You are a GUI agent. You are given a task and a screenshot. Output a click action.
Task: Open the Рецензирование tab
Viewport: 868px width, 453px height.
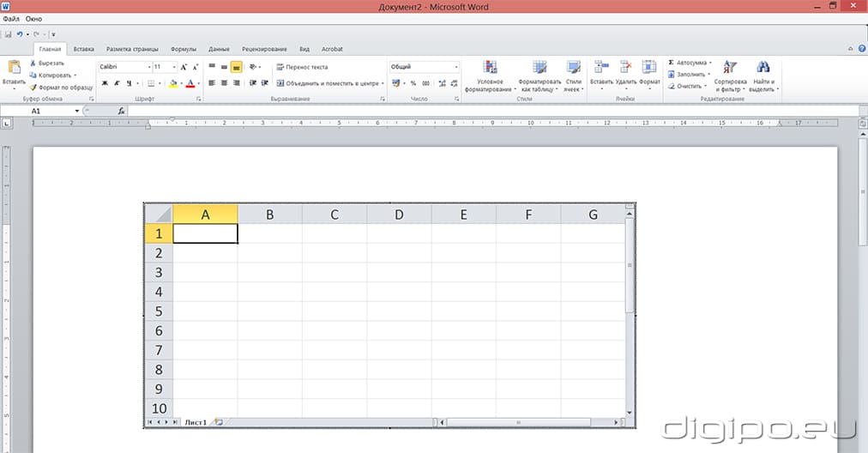pyautogui.click(x=264, y=49)
